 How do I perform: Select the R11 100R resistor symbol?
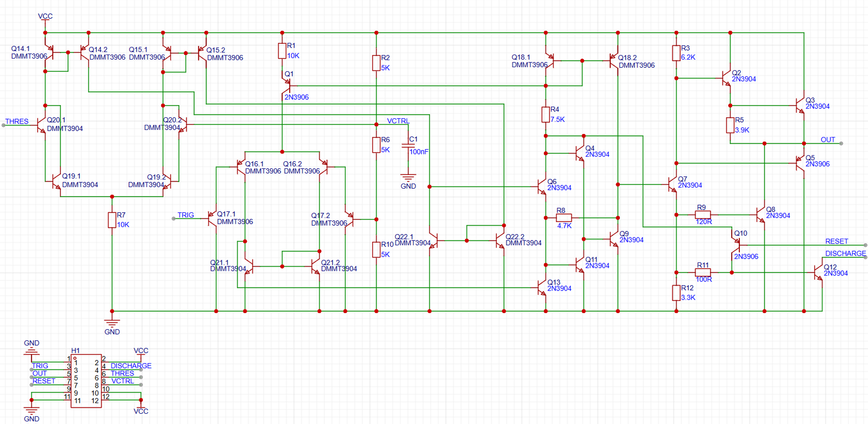click(x=703, y=272)
